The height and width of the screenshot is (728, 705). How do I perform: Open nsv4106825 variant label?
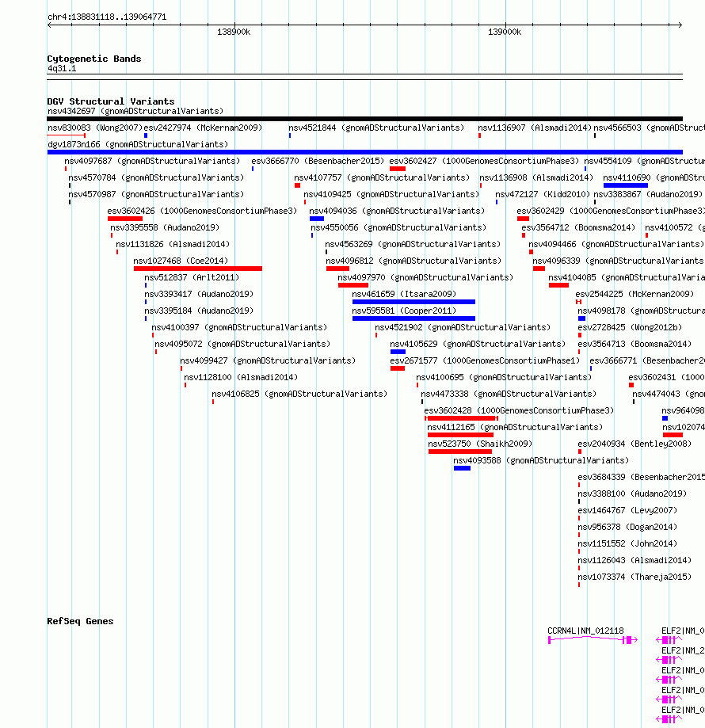[x=299, y=394]
